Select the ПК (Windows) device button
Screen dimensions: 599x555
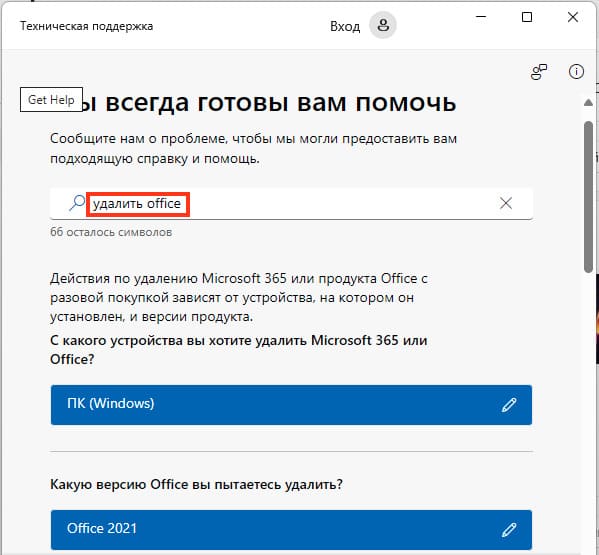291,405
